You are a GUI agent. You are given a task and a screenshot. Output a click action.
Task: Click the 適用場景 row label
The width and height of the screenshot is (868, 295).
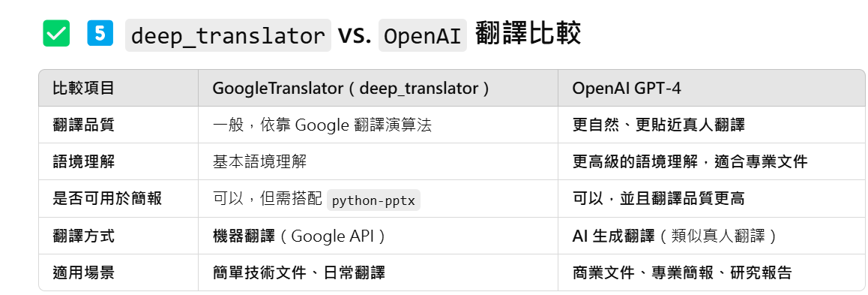coord(84,272)
